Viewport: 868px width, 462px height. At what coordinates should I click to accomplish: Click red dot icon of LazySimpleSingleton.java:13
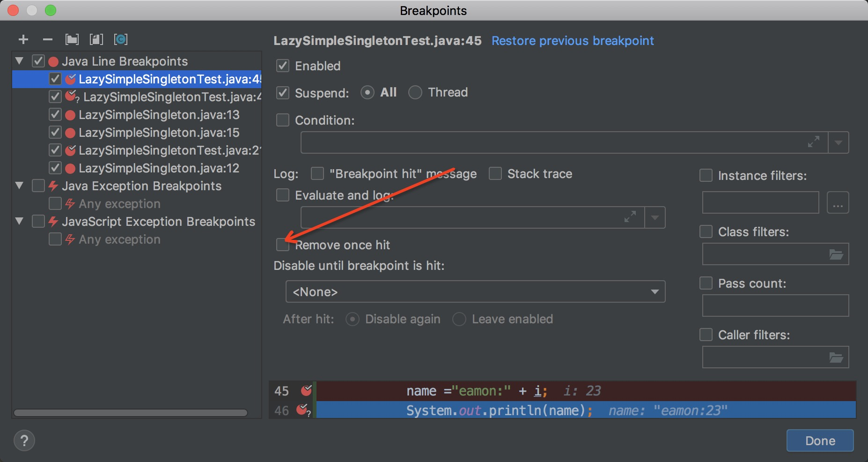70,115
